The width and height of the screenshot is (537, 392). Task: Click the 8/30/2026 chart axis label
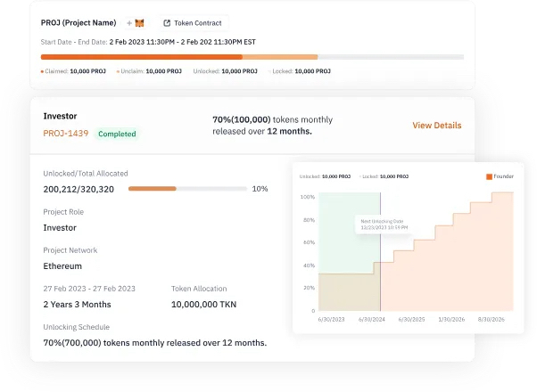pos(492,320)
